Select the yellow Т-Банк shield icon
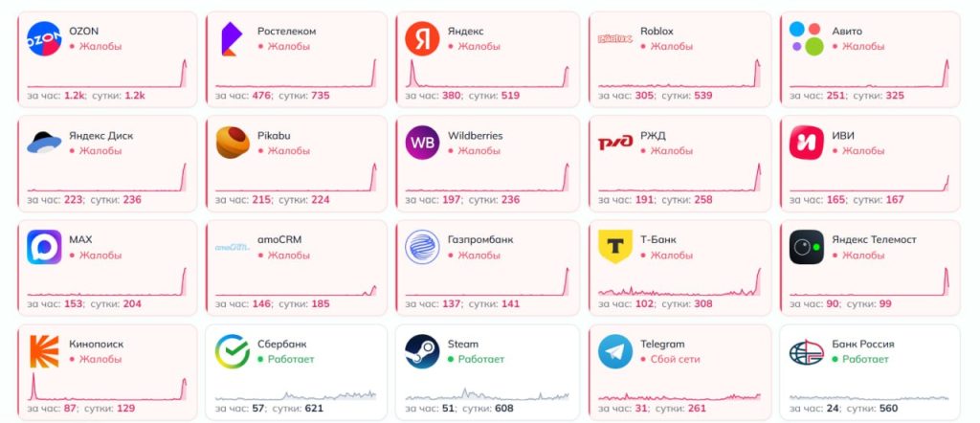Screen dimensions: 980x423 click(615, 246)
